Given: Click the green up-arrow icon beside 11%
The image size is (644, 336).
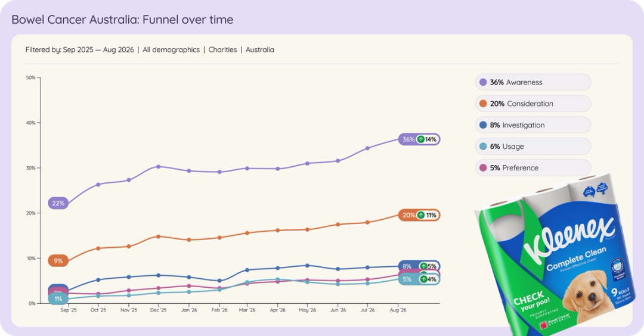Looking at the screenshot, I should click(x=420, y=215).
